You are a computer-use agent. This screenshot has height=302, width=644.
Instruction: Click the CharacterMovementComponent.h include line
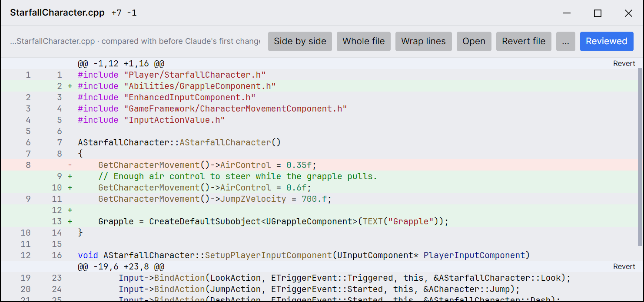[319, 108]
